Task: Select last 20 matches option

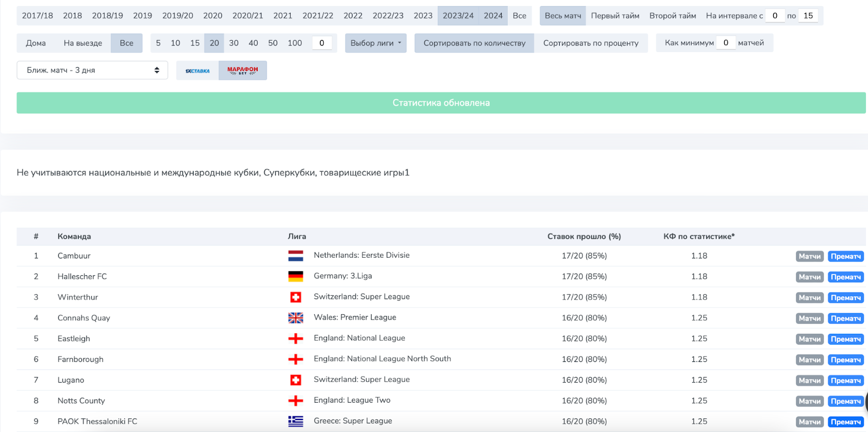Action: (214, 43)
